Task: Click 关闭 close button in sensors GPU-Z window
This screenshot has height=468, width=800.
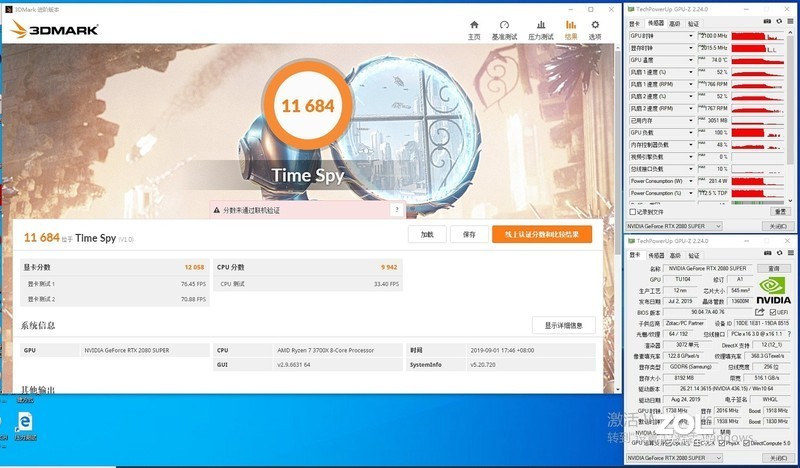Action: 778,226
